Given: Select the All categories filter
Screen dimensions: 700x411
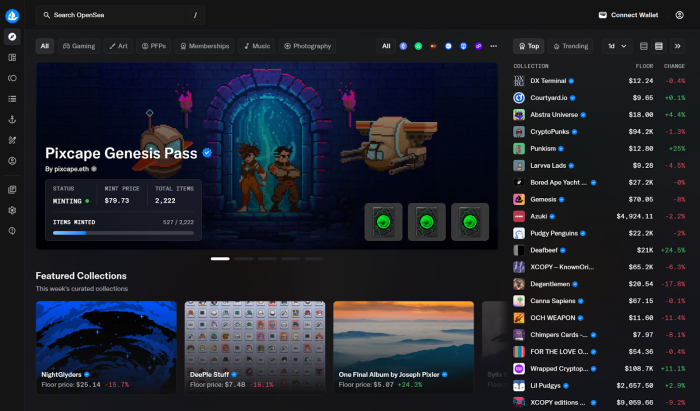Looking at the screenshot, I should [x=45, y=46].
